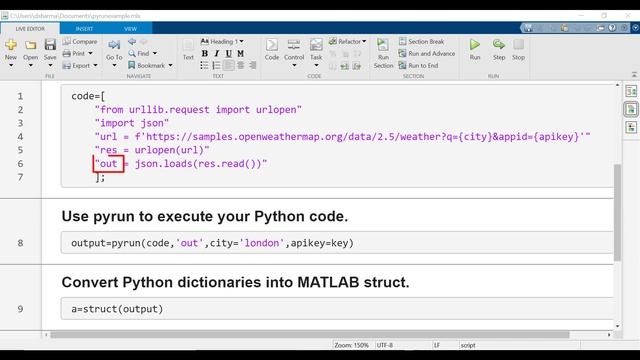The image size is (640, 360).
Task: Toggle left text alignment
Action: [x=229, y=65]
